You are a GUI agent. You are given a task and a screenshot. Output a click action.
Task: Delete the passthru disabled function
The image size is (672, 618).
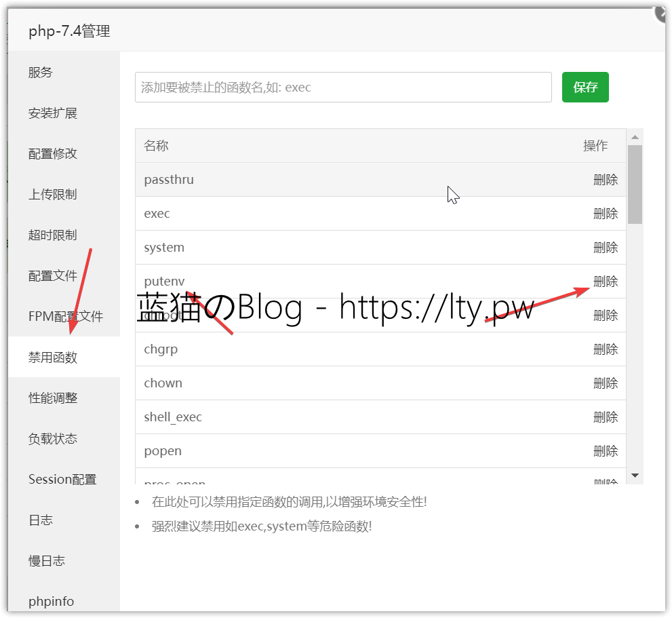click(x=606, y=180)
